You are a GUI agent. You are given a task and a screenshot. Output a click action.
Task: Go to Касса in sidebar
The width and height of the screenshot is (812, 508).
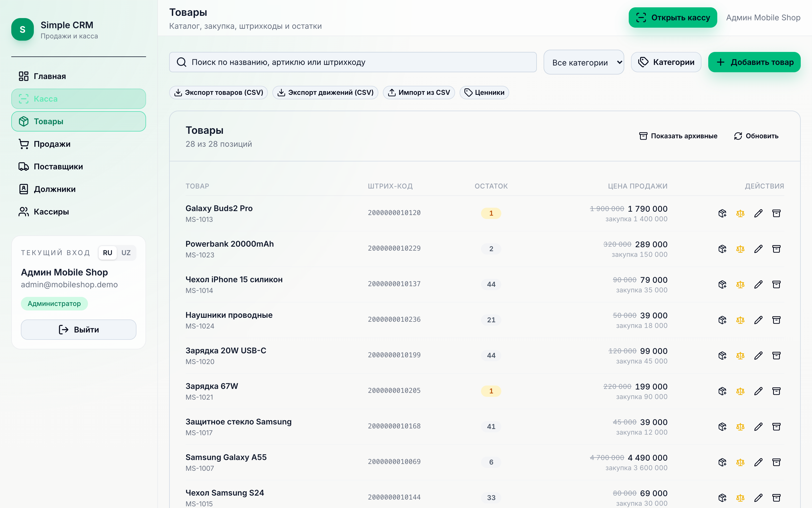[x=78, y=99]
